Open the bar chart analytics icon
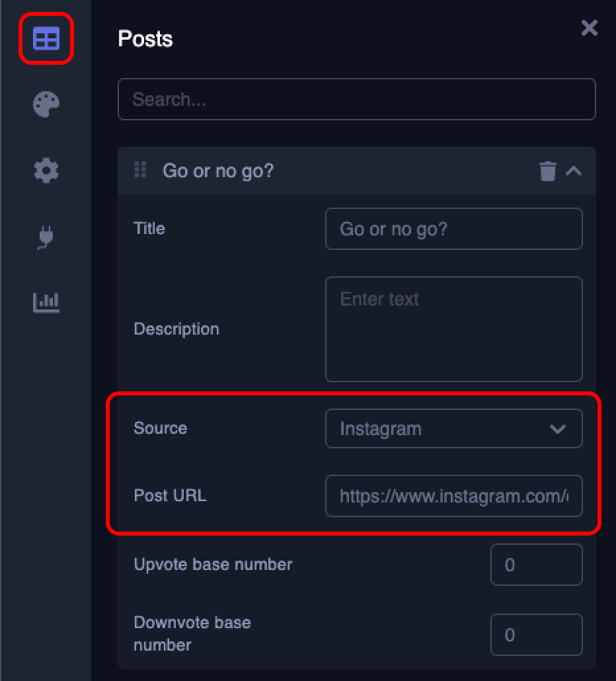Screen dimensions: 616x681 (46, 303)
